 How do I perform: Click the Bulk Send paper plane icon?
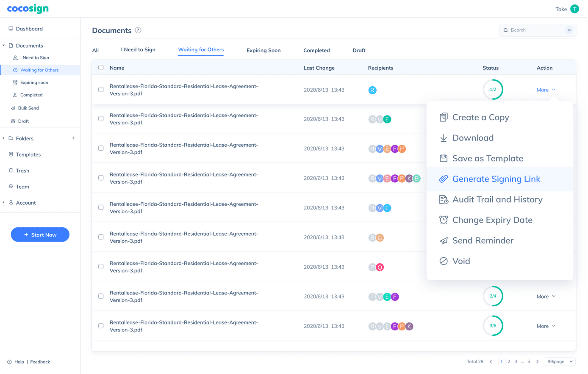point(13,108)
